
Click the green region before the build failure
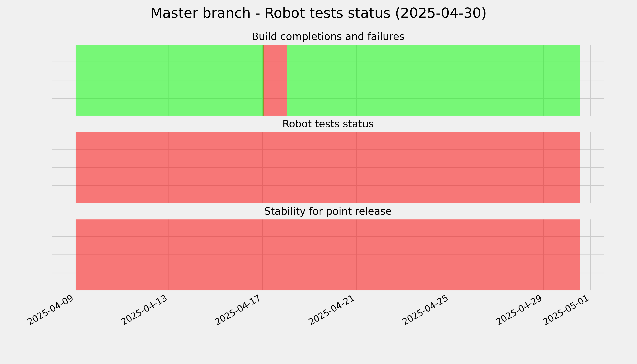[x=170, y=80]
